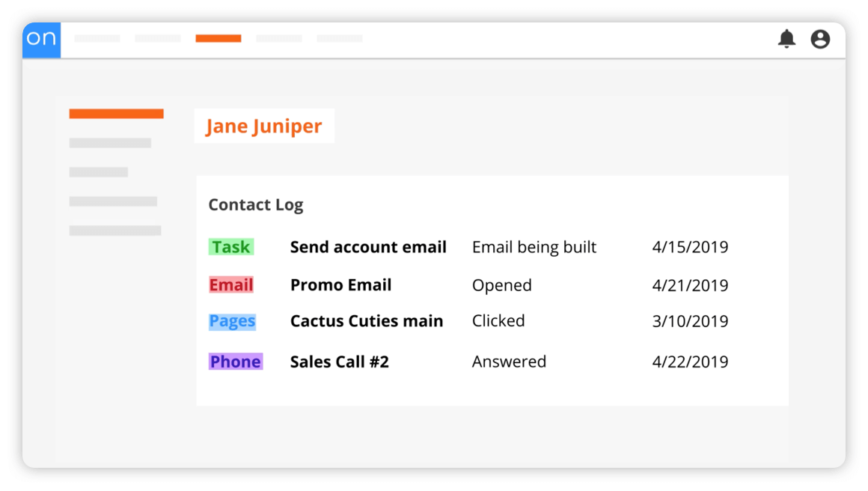Image resolution: width=868 pixels, height=491 pixels.
Task: Select the blue Pages tag icon
Action: 232,321
